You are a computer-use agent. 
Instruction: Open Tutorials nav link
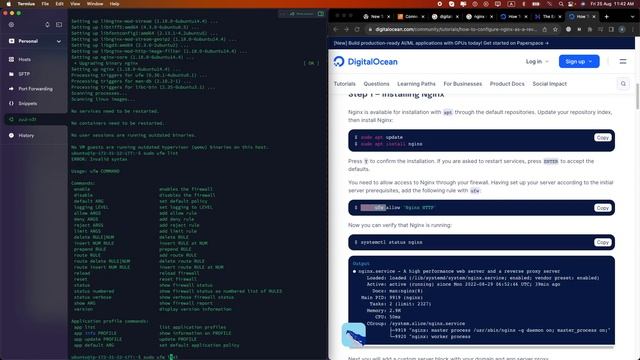pos(344,84)
